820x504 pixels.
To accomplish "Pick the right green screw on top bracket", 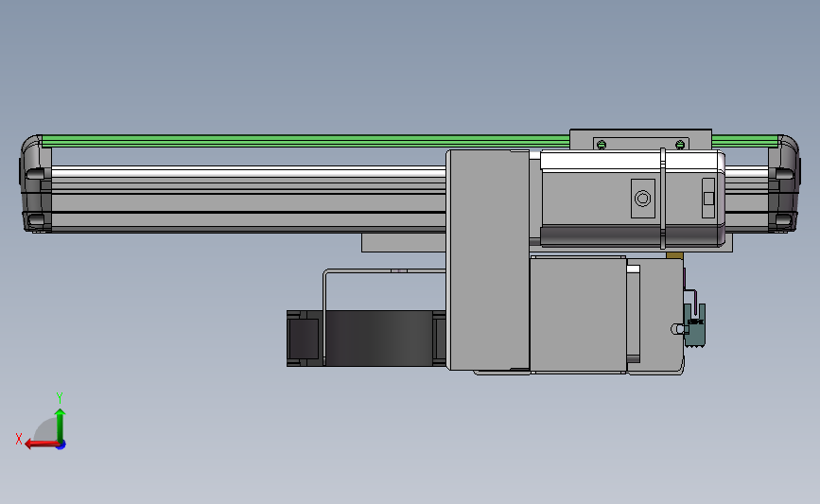I will (x=680, y=145).
